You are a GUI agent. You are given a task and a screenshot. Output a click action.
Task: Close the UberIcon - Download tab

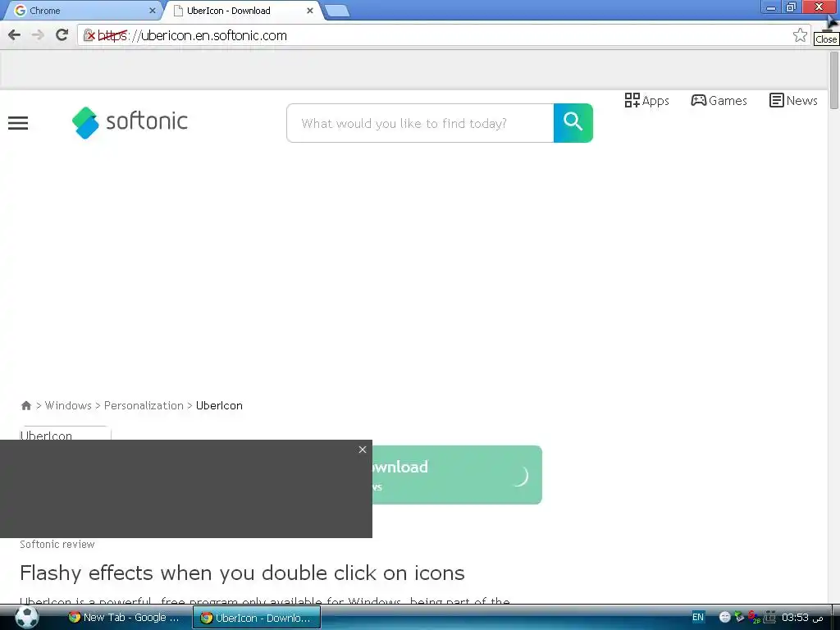point(309,11)
